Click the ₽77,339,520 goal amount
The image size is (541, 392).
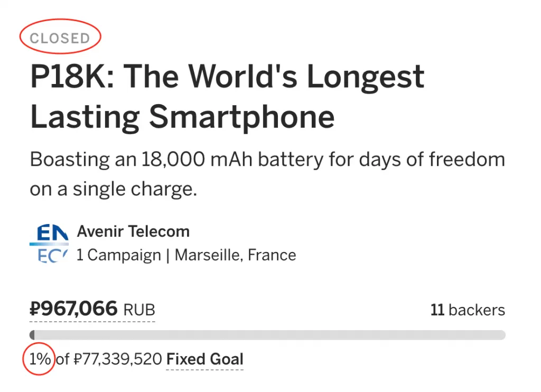click(x=117, y=360)
